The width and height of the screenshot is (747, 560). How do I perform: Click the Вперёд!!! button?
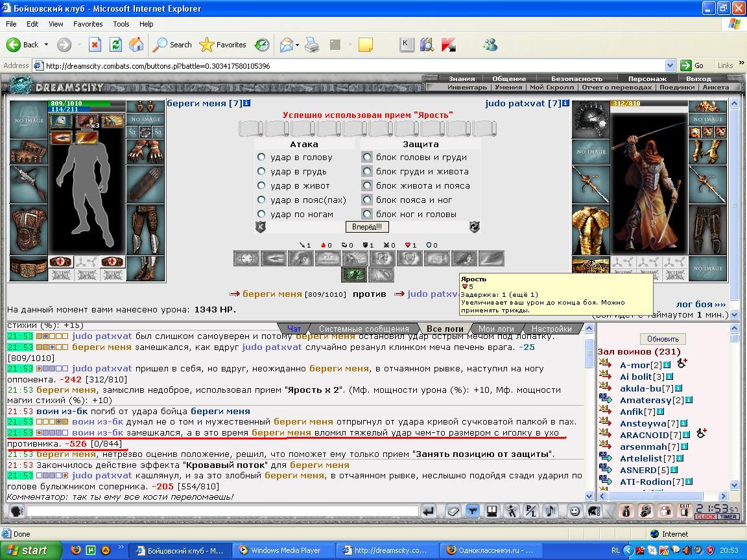click(367, 227)
